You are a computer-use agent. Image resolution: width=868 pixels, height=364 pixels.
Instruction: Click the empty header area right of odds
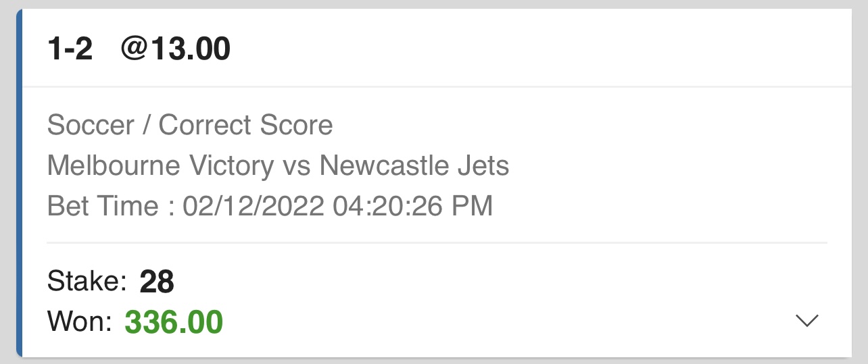(x=541, y=49)
